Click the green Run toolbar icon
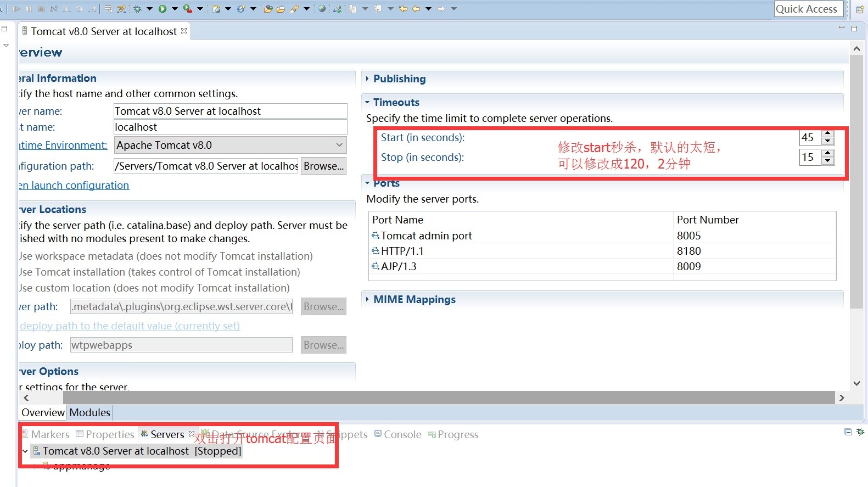The image size is (868, 487). pyautogui.click(x=163, y=9)
